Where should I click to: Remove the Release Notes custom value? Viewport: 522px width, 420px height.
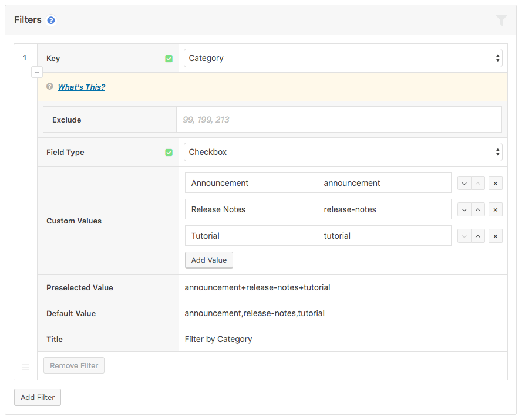click(496, 210)
